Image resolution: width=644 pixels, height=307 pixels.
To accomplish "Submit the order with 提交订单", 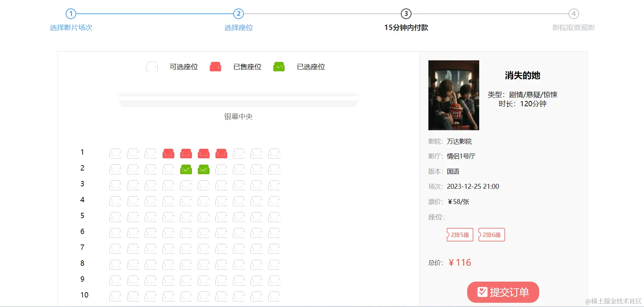I will click(x=503, y=292).
